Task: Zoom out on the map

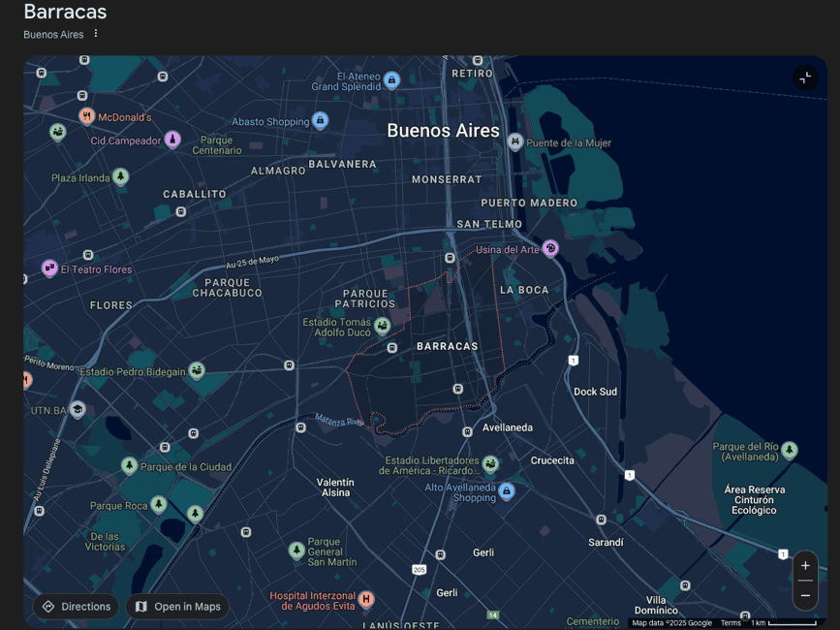Action: coord(805,595)
